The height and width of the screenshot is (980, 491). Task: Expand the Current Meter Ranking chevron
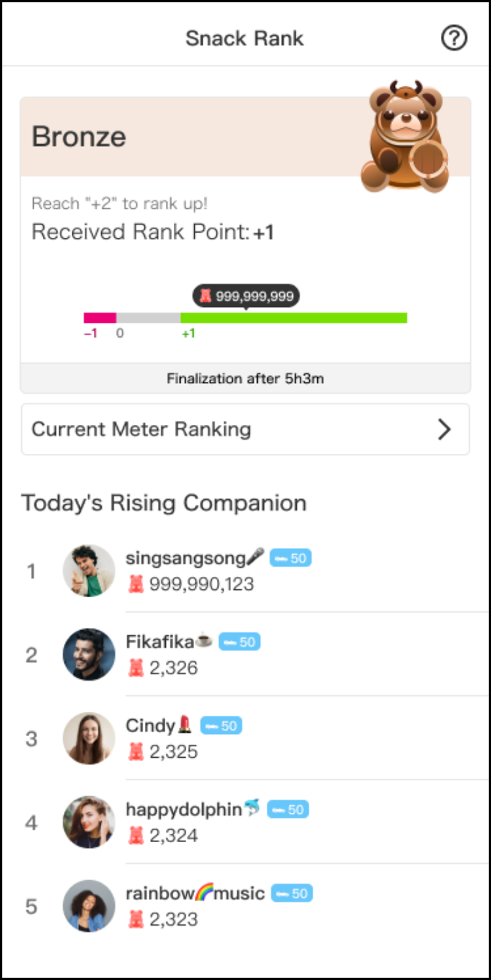[x=444, y=429]
